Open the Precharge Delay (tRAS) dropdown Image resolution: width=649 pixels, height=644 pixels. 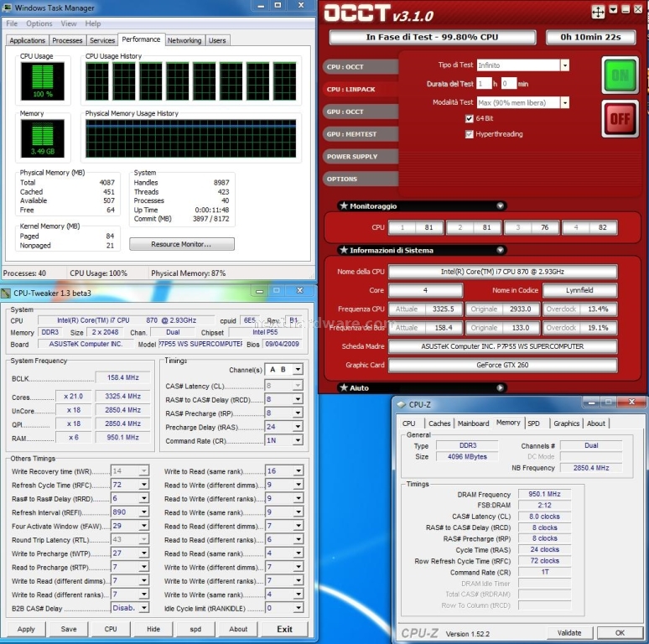click(x=298, y=427)
